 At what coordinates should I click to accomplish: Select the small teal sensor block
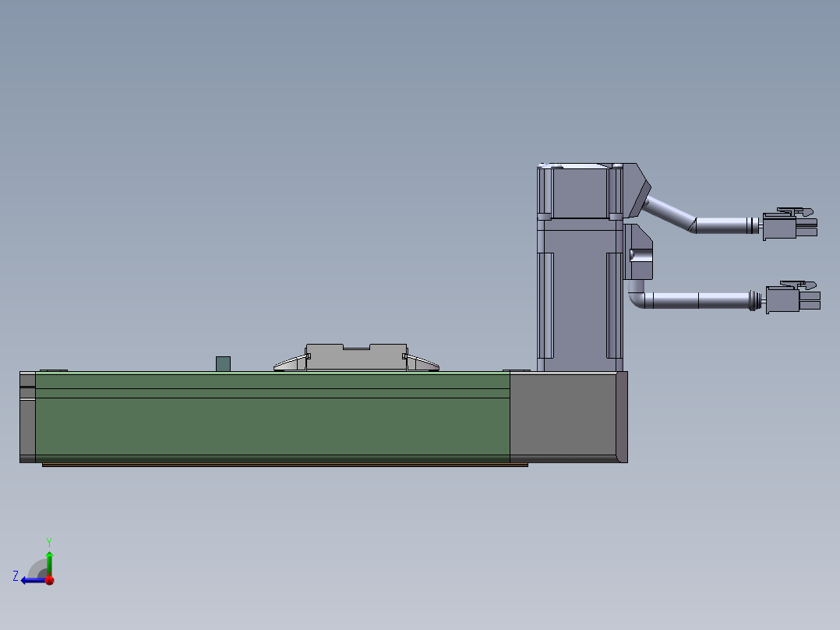(x=223, y=364)
